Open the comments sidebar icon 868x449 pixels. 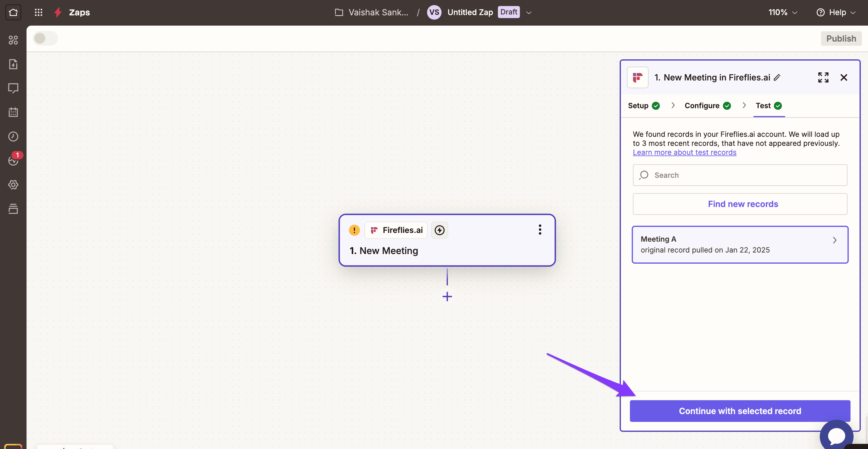[13, 88]
